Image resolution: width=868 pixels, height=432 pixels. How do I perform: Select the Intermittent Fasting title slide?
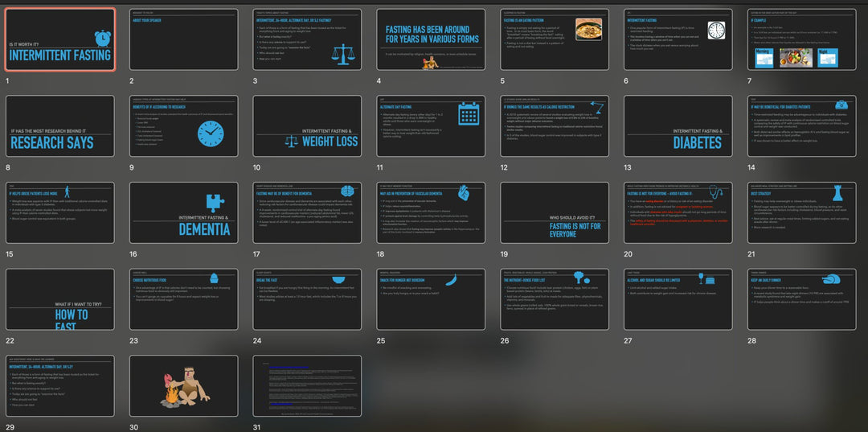pos(60,40)
